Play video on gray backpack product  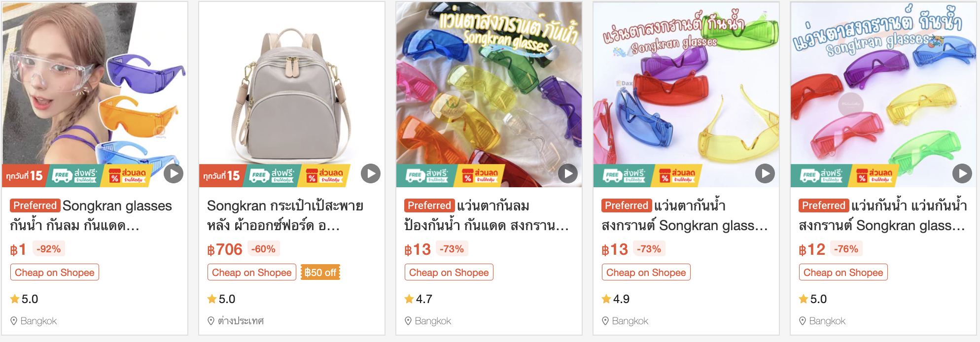(371, 173)
